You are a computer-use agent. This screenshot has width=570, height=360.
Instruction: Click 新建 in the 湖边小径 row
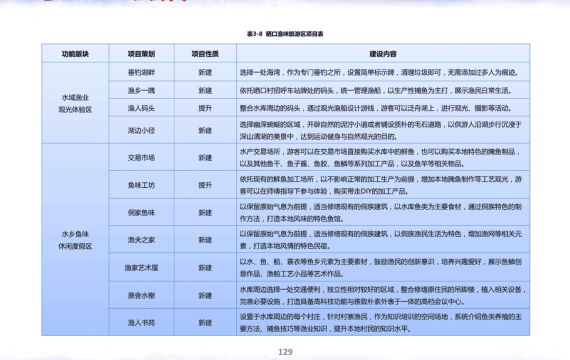coord(205,130)
